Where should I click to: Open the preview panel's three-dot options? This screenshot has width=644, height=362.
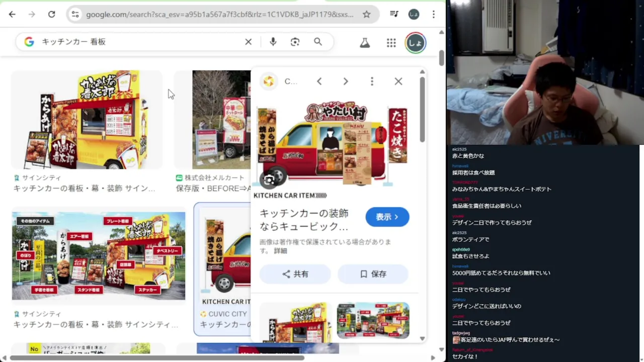click(x=372, y=81)
